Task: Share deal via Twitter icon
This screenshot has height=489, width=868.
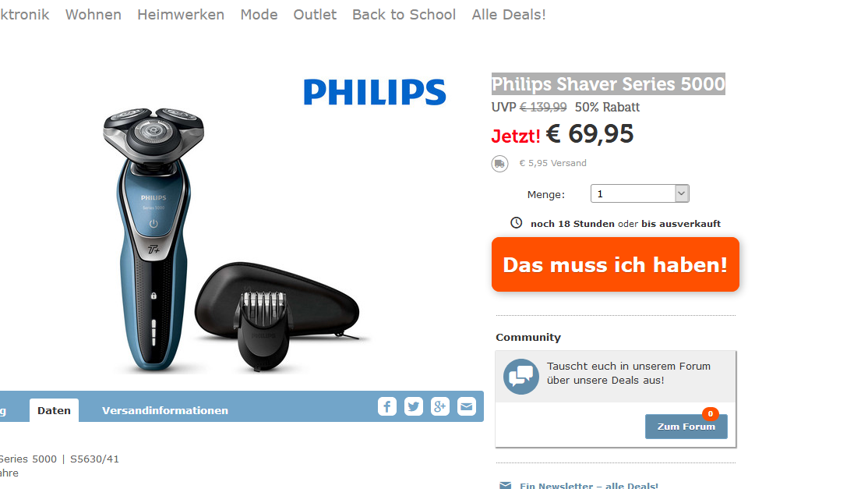Action: (x=414, y=406)
